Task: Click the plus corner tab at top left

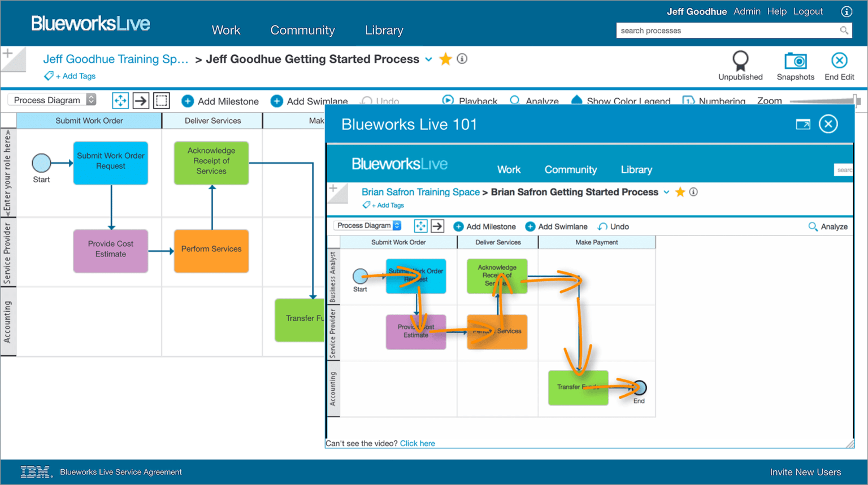Action: [x=12, y=59]
